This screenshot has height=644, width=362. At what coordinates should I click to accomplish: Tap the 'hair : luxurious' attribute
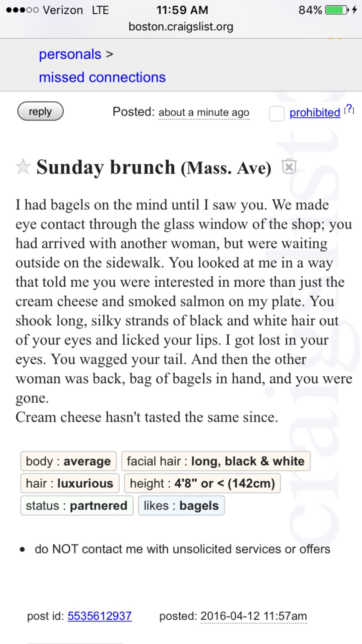click(70, 483)
